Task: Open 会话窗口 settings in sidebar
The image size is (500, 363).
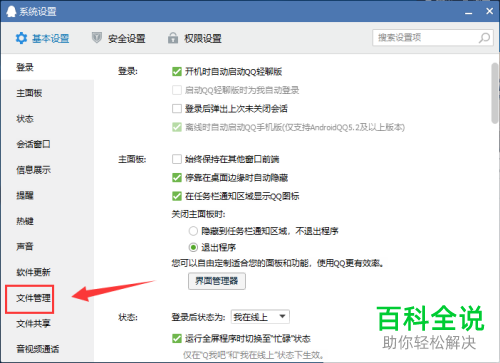Action: [33, 144]
